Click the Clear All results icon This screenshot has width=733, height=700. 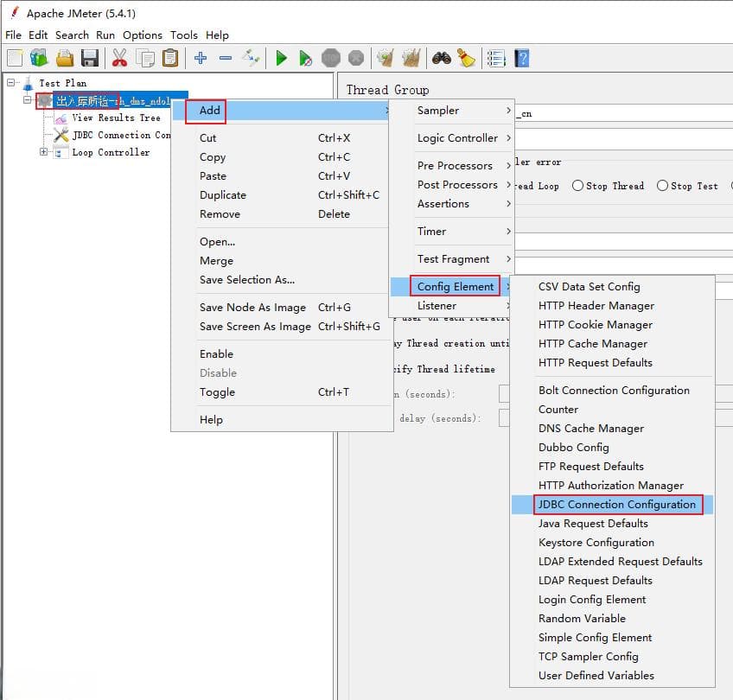pyautogui.click(x=411, y=59)
